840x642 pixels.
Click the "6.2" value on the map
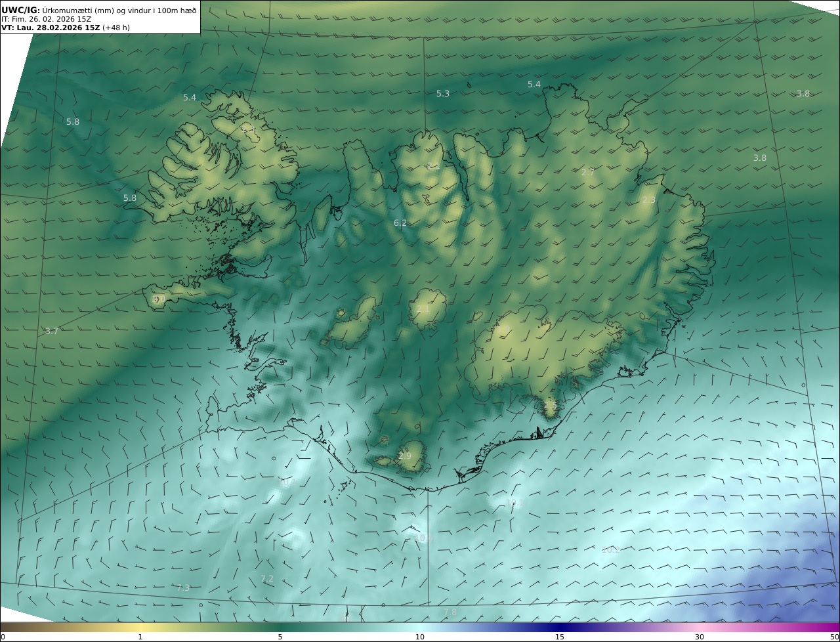400,223
